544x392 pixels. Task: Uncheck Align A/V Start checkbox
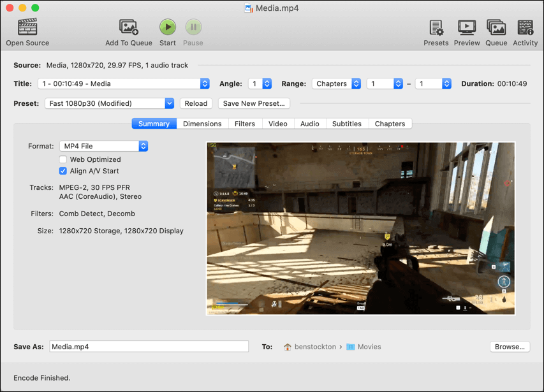(x=63, y=171)
